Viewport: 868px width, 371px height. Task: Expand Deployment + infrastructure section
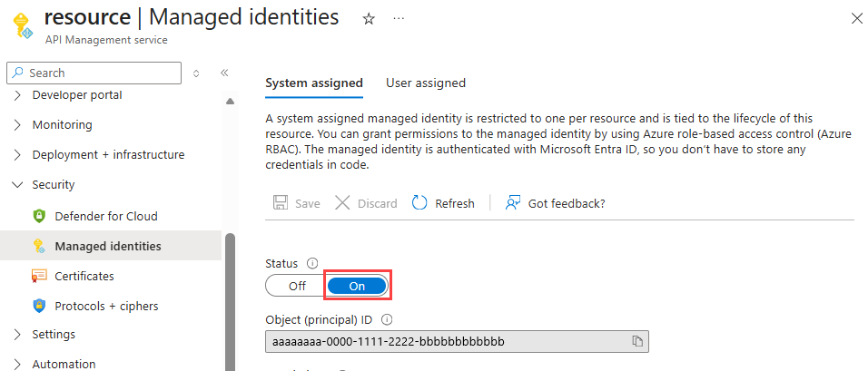point(18,155)
